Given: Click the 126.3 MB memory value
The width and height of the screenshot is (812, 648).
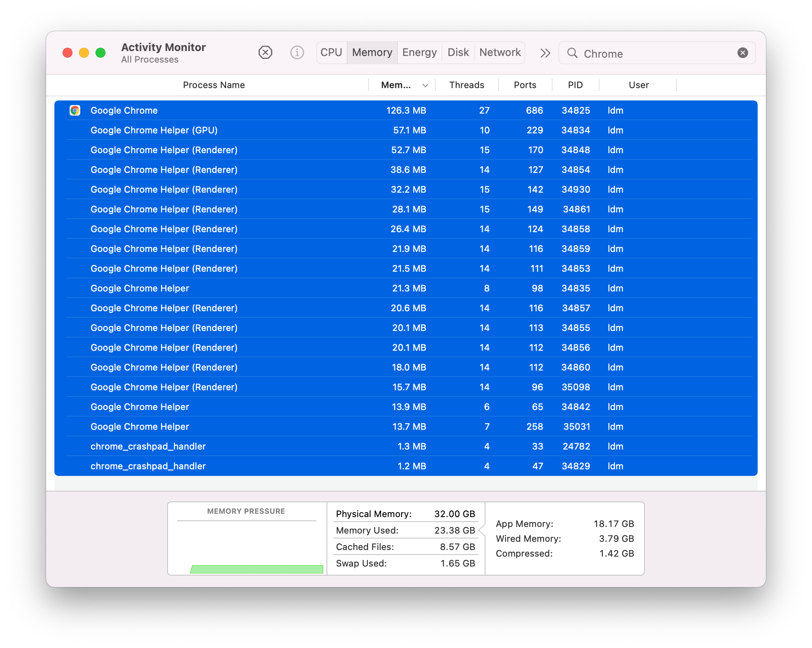Looking at the screenshot, I should (x=406, y=110).
